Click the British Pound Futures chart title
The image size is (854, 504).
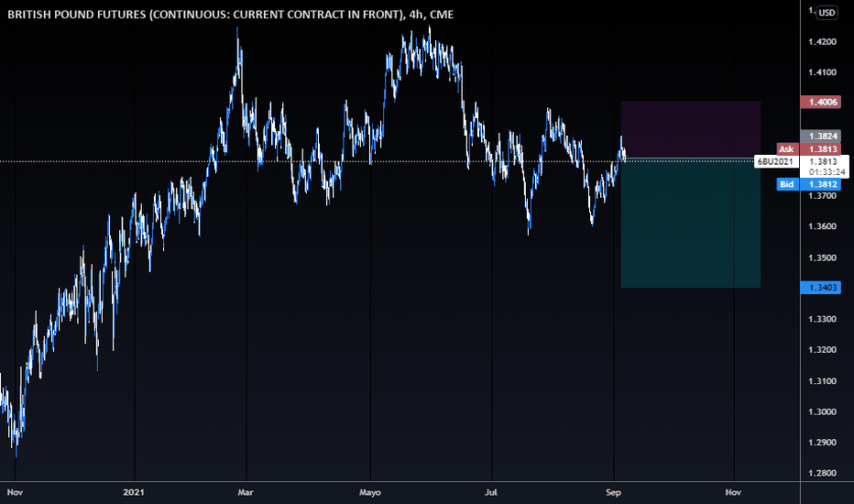pyautogui.click(x=230, y=15)
